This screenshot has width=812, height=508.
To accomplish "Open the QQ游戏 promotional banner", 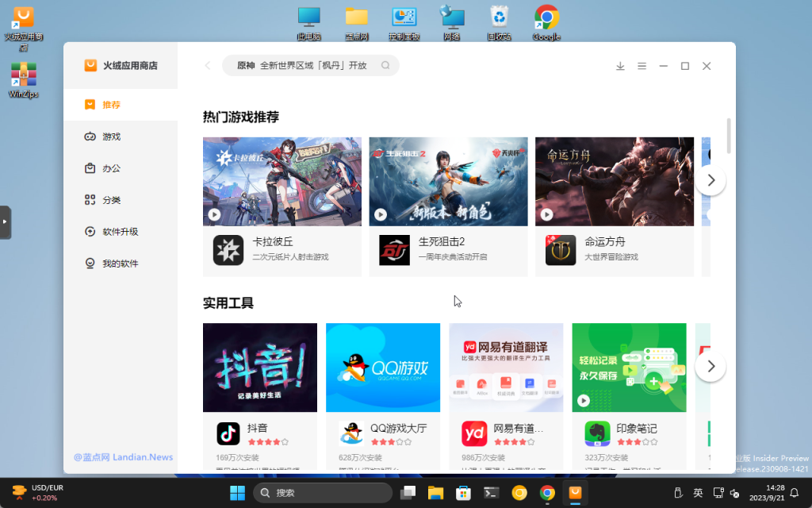I will (383, 368).
